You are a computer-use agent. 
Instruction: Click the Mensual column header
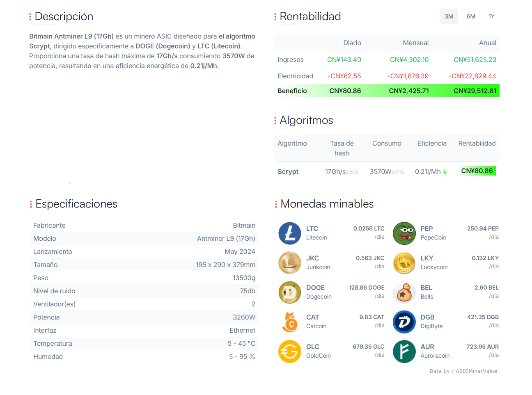click(x=415, y=43)
